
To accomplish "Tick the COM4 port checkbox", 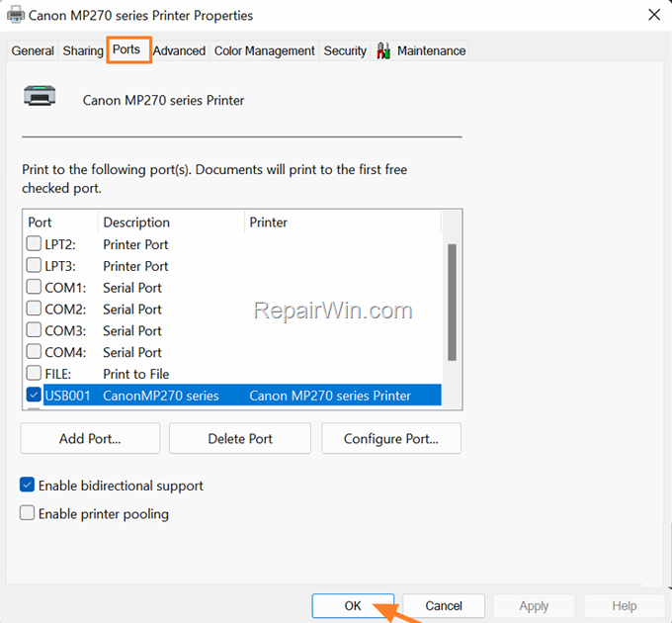I will coord(34,351).
